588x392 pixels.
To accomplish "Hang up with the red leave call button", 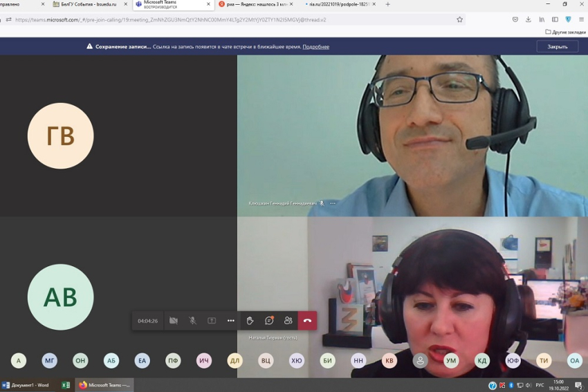I will pyautogui.click(x=307, y=321).
